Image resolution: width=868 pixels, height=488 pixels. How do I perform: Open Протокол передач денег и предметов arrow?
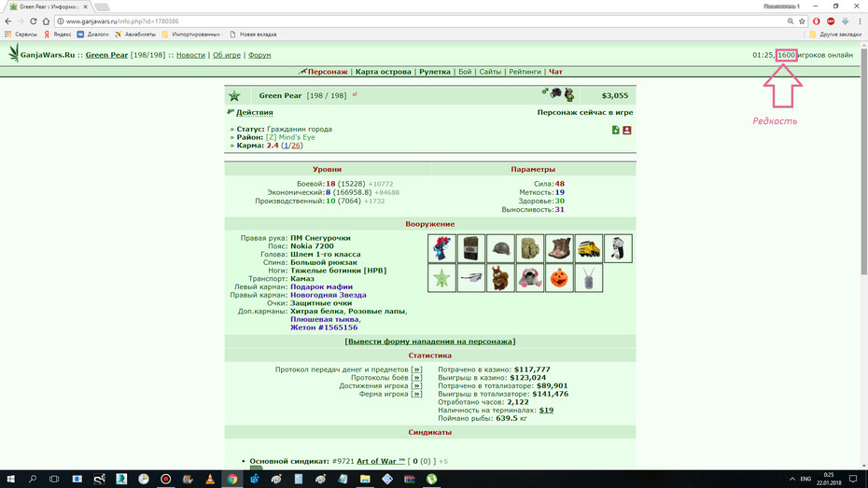(417, 369)
